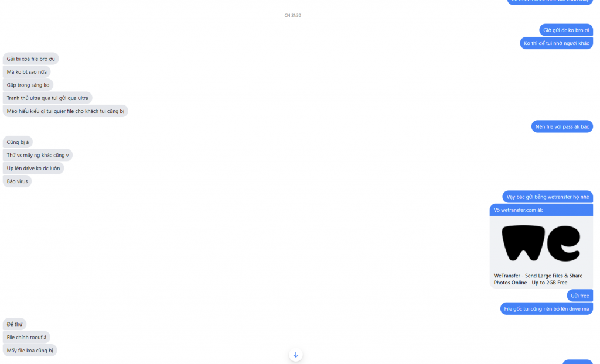Click the message "Nén file với pass ák bác"

click(562, 126)
